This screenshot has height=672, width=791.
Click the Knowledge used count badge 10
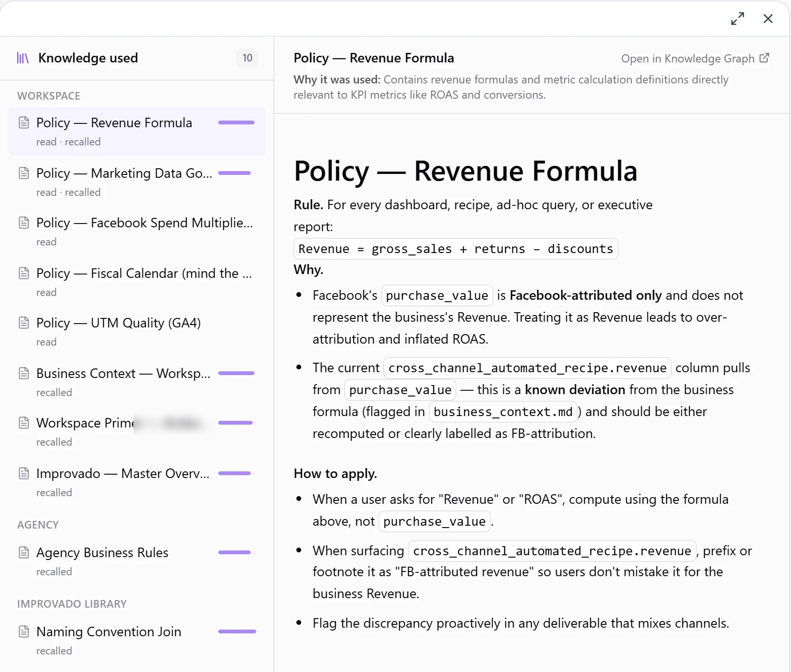click(247, 58)
